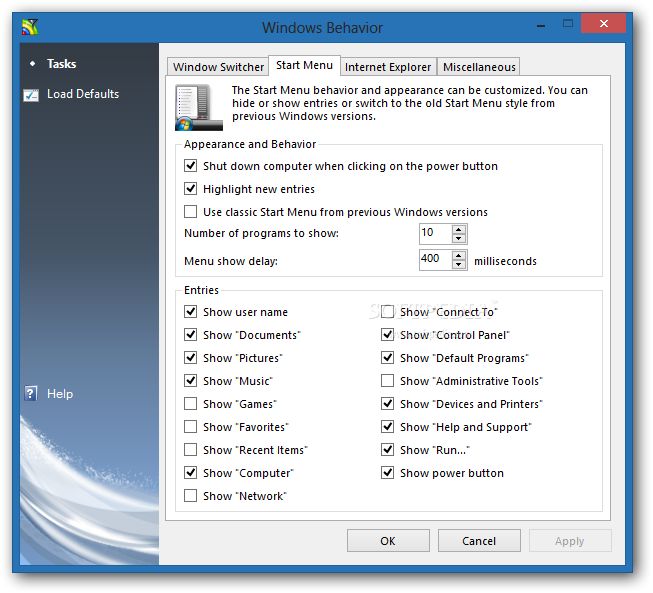Screen dimensions: 653x593
Task: Click Load Defaults in the sidebar
Action: [83, 94]
